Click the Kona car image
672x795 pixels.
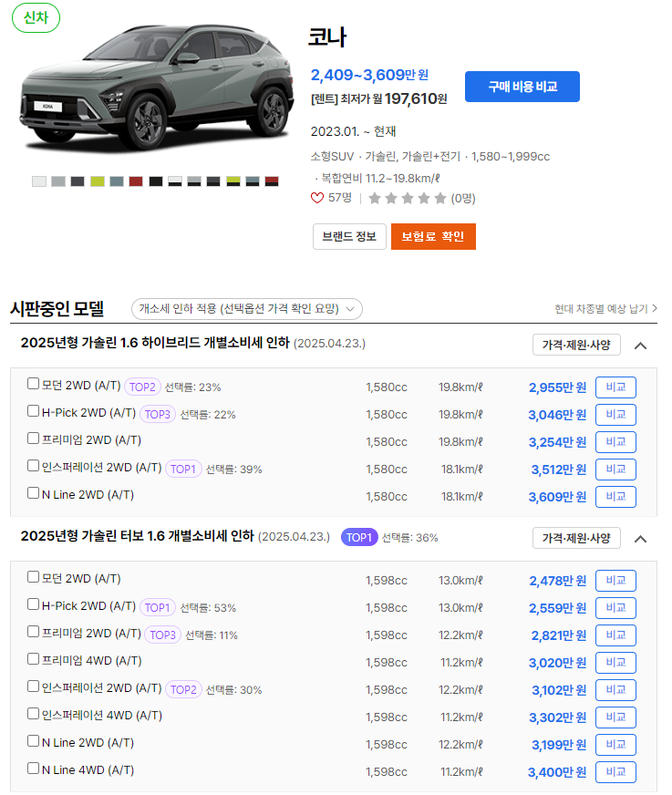click(156, 88)
